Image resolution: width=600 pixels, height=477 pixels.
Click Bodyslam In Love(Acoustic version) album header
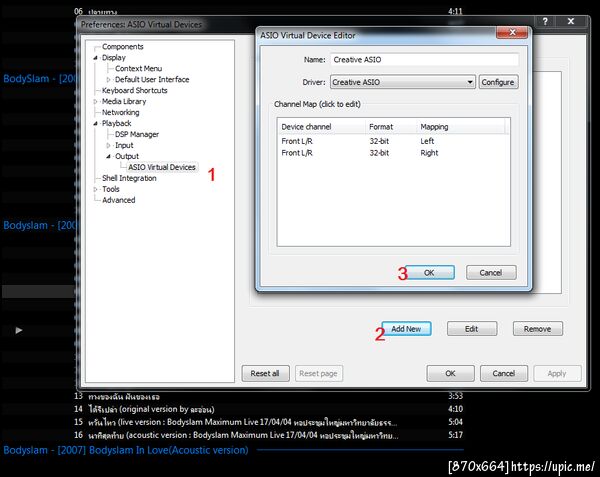point(126,450)
